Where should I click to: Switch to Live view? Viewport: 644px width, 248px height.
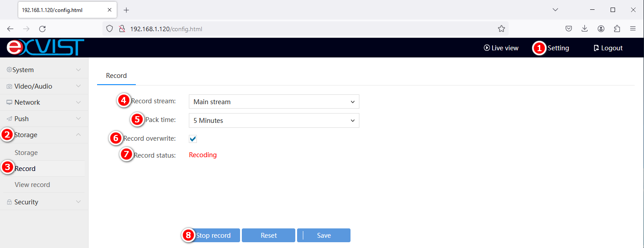(x=501, y=48)
